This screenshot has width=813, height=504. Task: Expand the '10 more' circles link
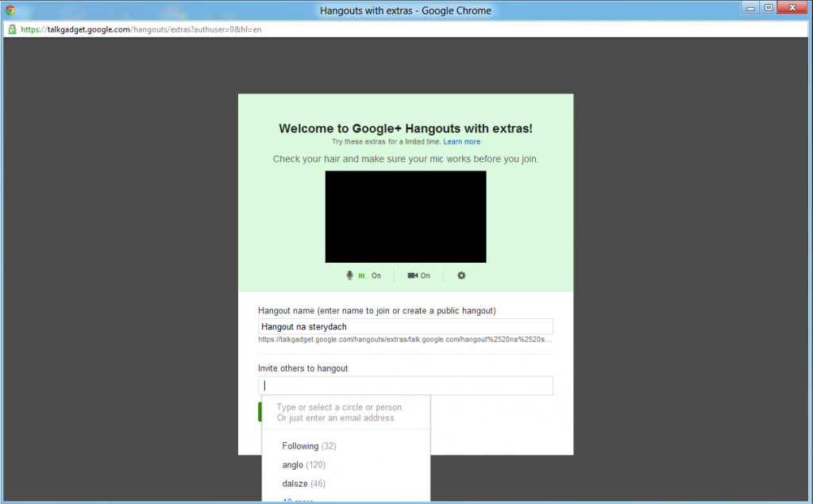298,501
